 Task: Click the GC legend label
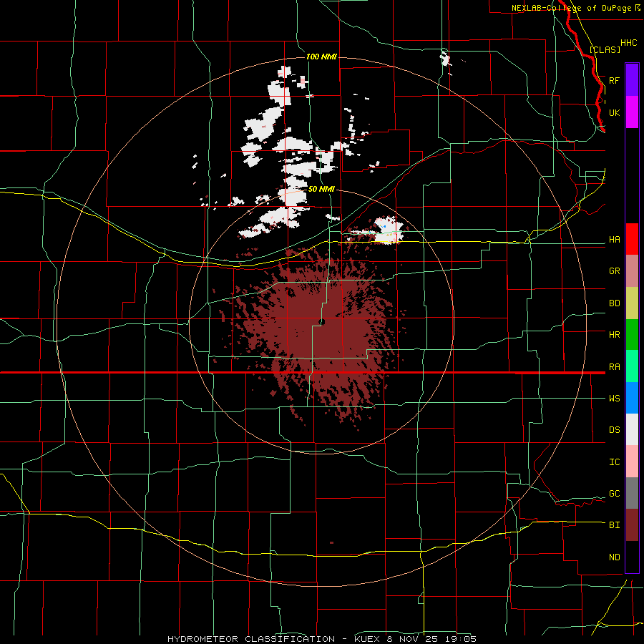click(614, 494)
